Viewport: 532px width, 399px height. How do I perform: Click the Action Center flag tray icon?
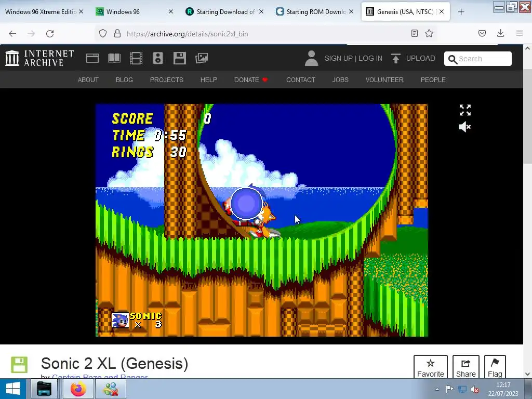(449, 389)
